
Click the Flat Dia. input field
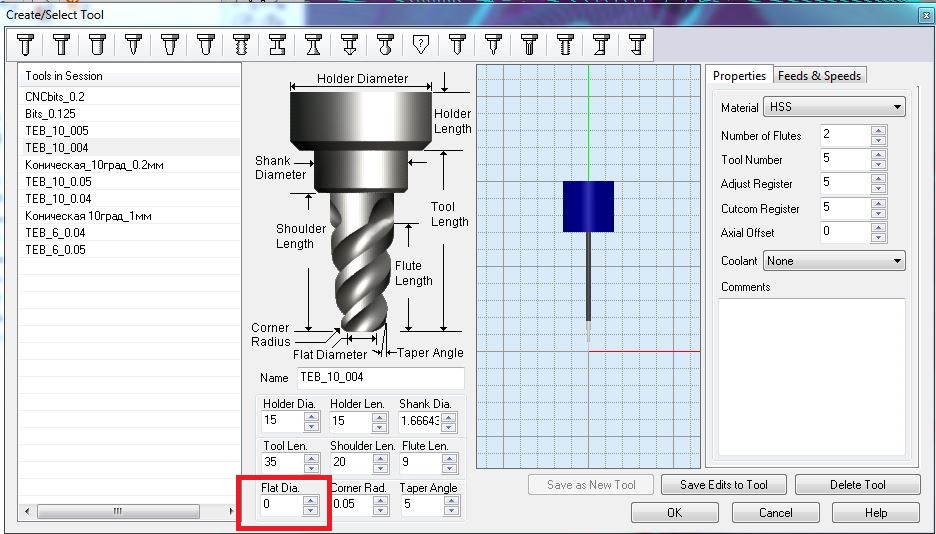point(280,506)
